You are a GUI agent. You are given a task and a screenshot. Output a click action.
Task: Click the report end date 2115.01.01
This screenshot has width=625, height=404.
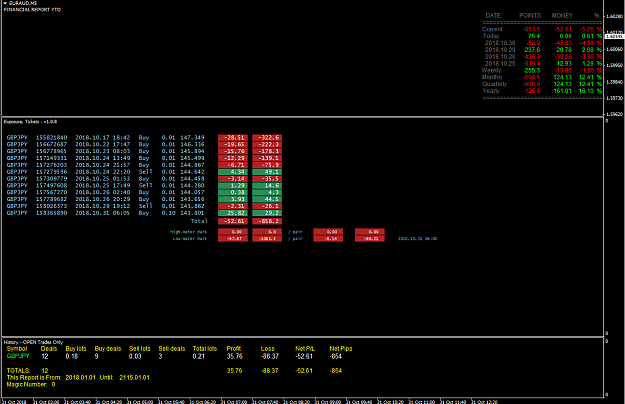pyautogui.click(x=134, y=378)
